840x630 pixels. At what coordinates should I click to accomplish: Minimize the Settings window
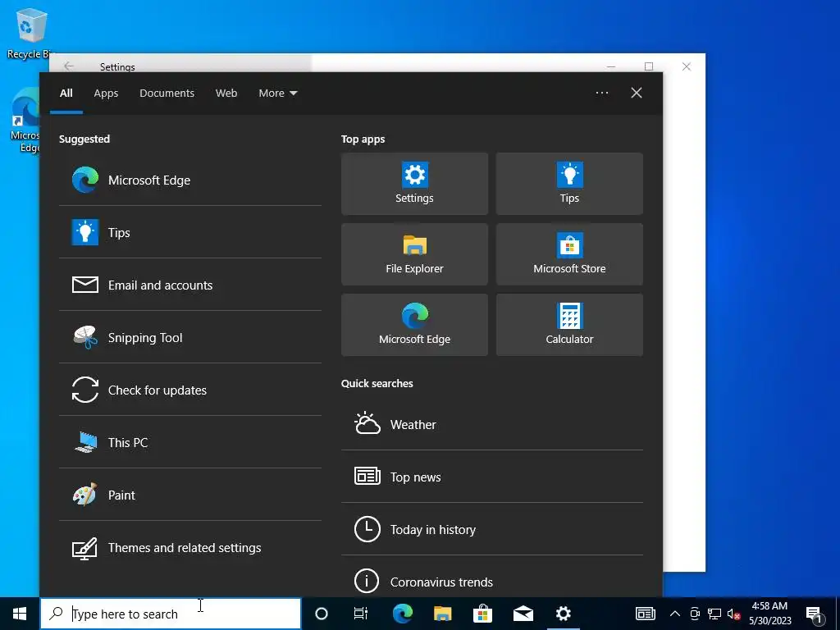pos(610,66)
